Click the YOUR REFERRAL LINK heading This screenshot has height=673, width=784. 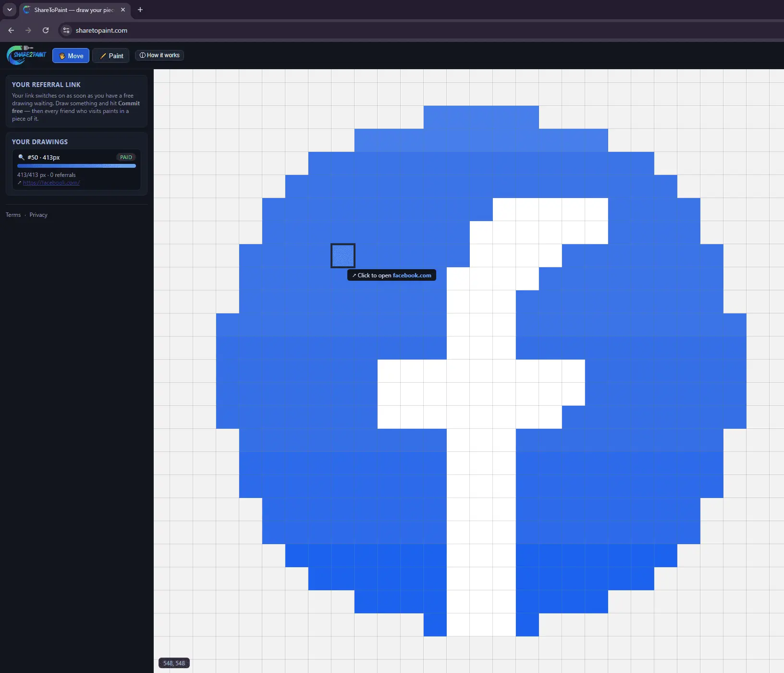pyautogui.click(x=46, y=85)
